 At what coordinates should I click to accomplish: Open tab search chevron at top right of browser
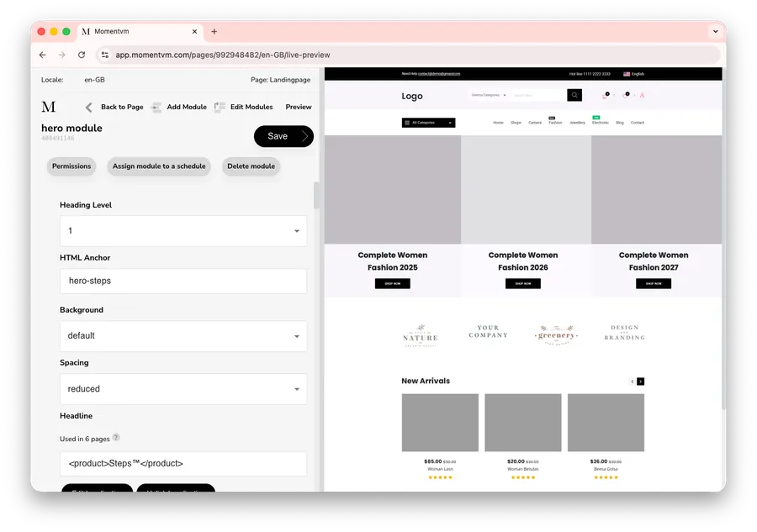click(716, 31)
